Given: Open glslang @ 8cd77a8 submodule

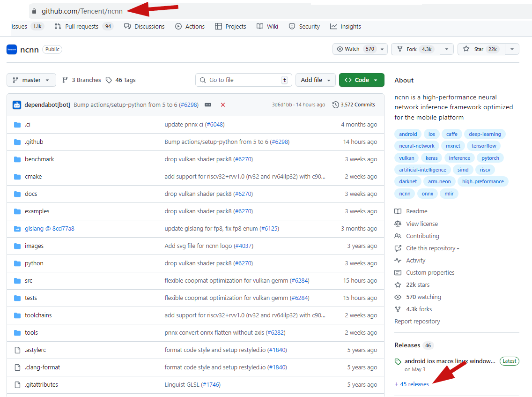Looking at the screenshot, I should coord(50,229).
